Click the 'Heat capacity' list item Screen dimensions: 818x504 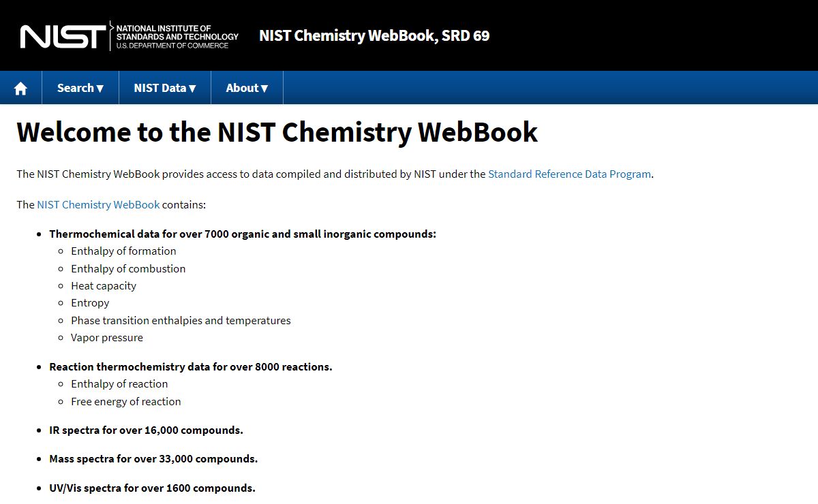pyautogui.click(x=104, y=285)
